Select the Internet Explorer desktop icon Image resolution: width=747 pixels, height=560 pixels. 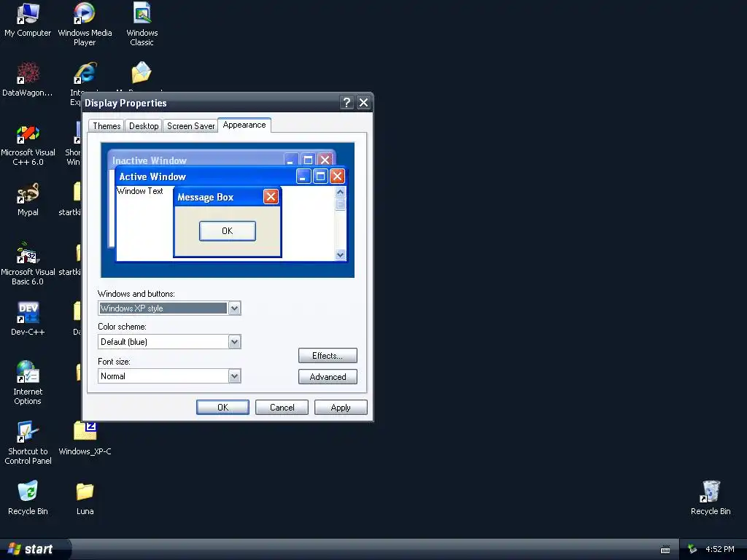point(85,74)
